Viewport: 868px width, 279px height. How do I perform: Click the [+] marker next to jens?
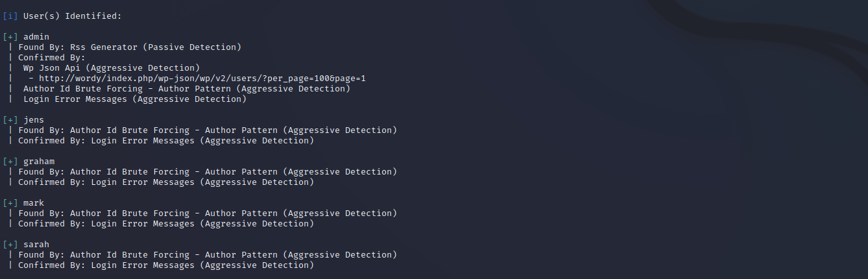pos(10,119)
